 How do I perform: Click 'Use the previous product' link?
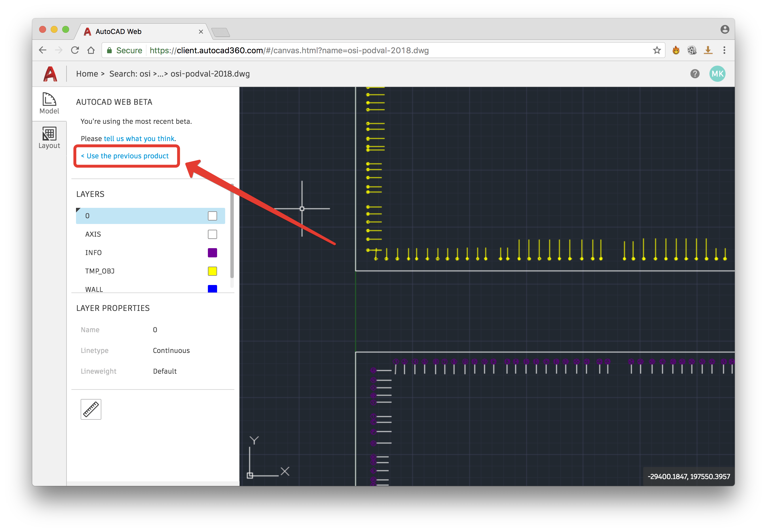[127, 156]
